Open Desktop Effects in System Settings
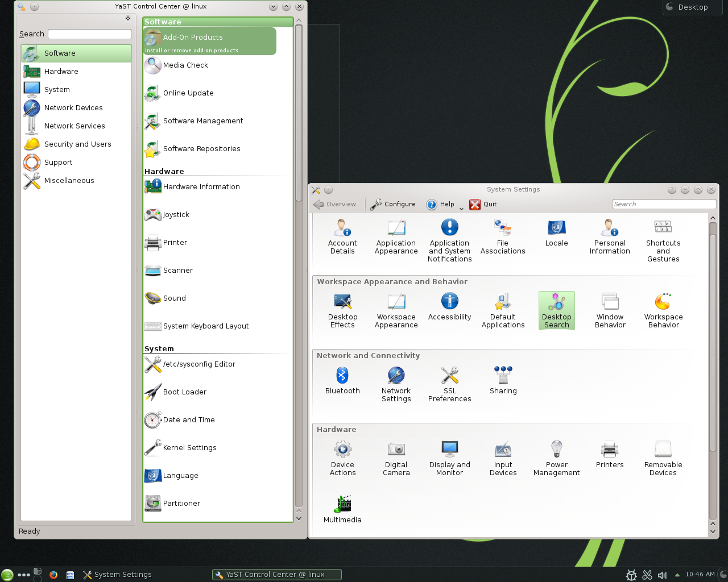 [x=342, y=311]
